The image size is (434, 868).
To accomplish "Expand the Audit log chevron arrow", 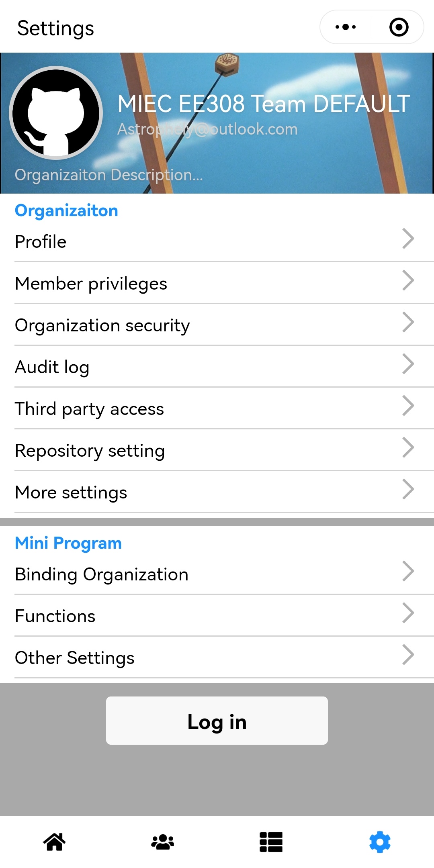I will point(408,364).
